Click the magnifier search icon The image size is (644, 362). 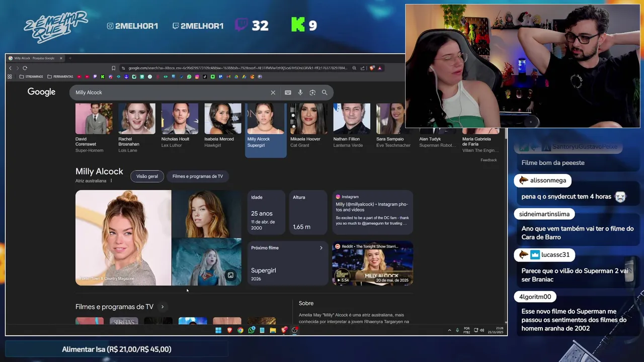point(325,93)
